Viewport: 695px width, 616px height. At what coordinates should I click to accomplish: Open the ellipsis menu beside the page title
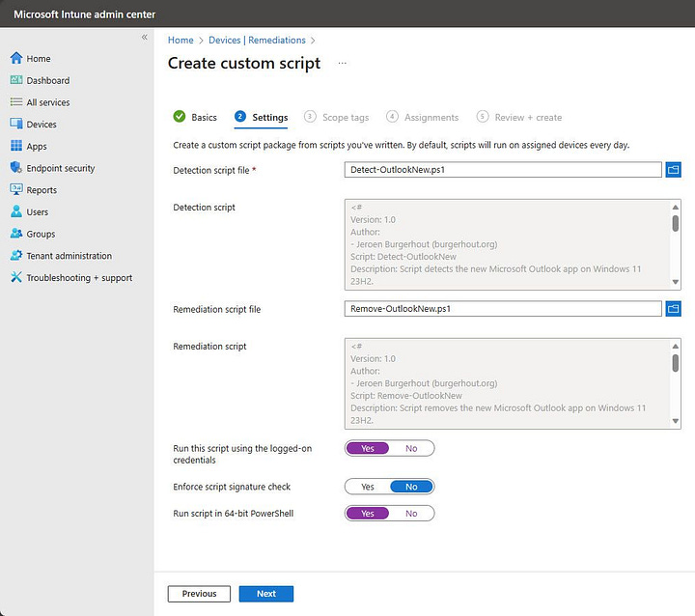342,64
